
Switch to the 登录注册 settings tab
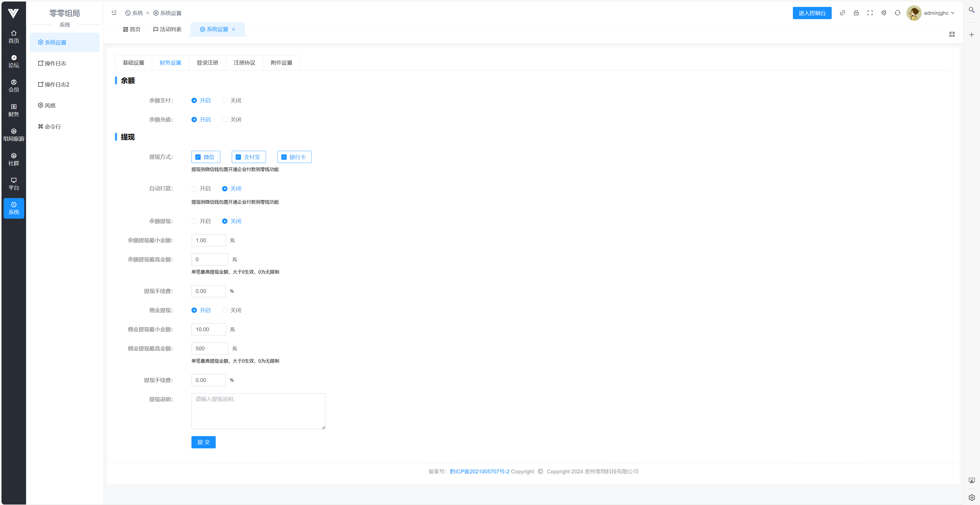click(207, 63)
